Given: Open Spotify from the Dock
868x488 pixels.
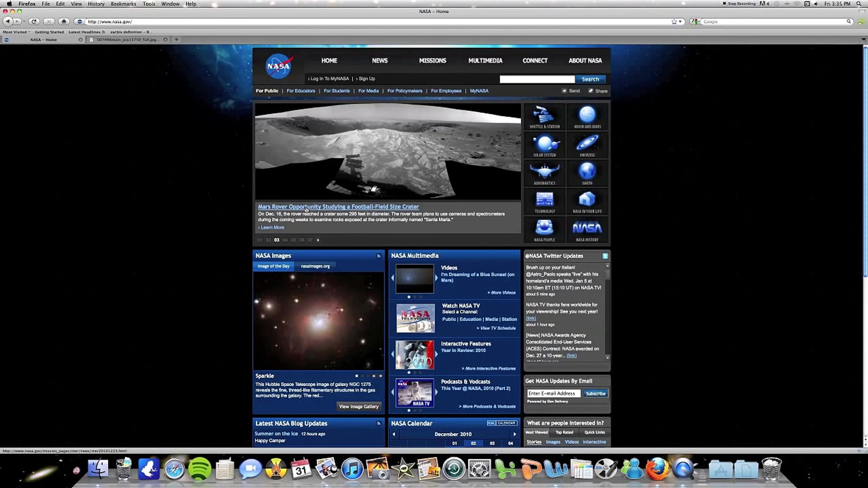Looking at the screenshot, I should point(199,469).
